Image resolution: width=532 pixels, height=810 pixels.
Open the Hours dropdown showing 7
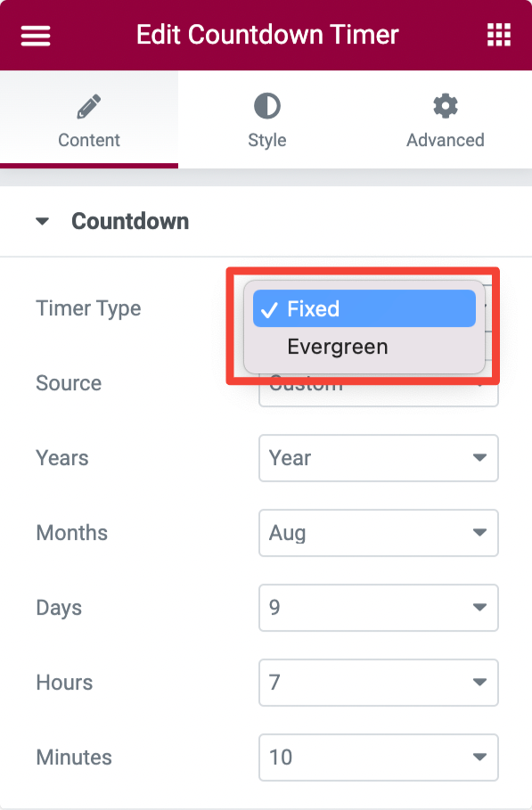pos(378,683)
